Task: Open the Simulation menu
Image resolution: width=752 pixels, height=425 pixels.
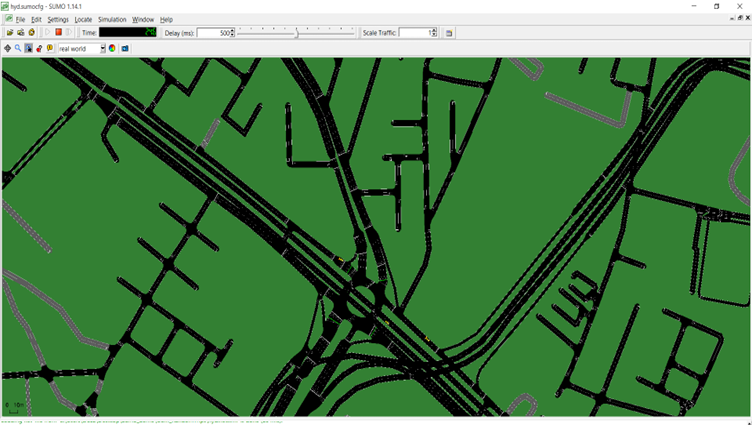Action: pos(112,19)
